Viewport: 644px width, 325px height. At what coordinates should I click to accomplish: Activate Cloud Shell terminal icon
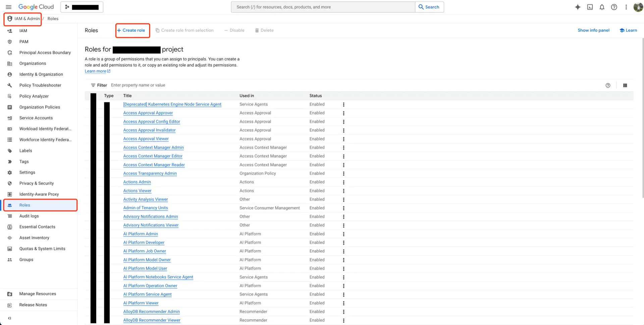590,7
